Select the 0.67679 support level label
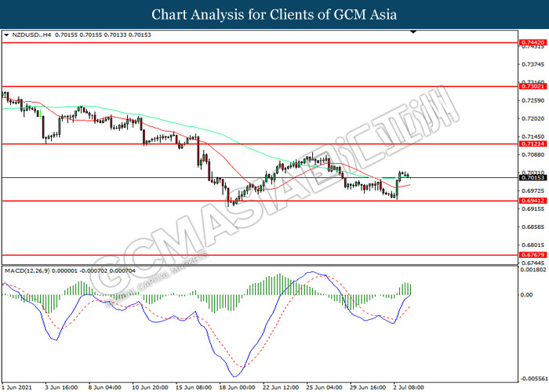 (x=533, y=255)
